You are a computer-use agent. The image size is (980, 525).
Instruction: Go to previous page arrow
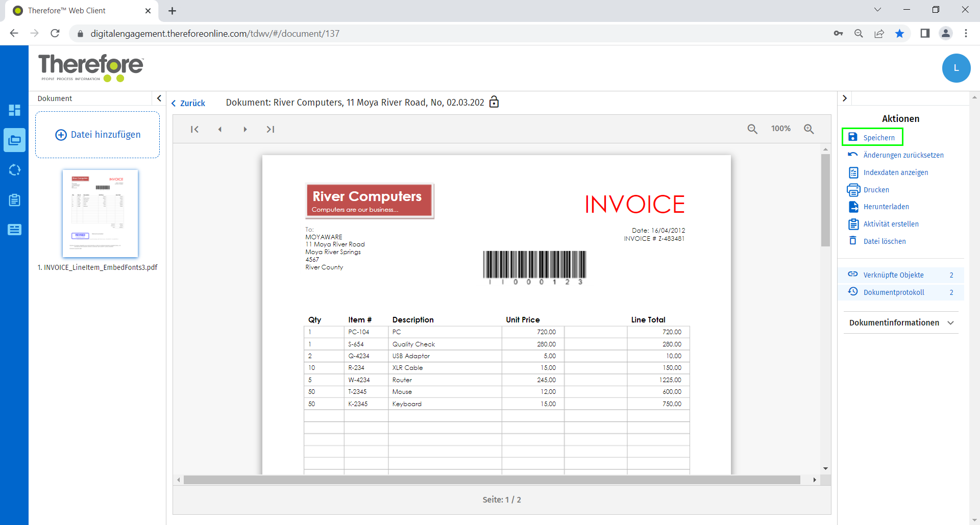[x=220, y=129]
